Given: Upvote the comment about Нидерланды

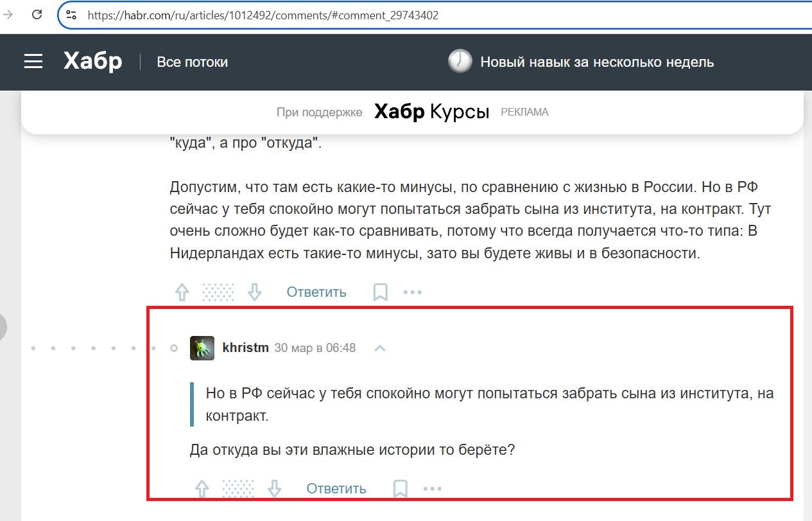Looking at the screenshot, I should pos(182,292).
